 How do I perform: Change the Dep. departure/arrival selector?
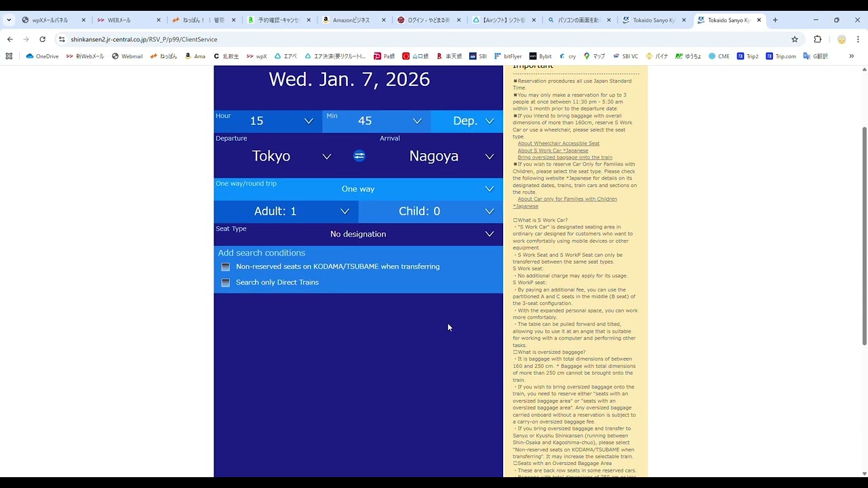click(x=468, y=121)
